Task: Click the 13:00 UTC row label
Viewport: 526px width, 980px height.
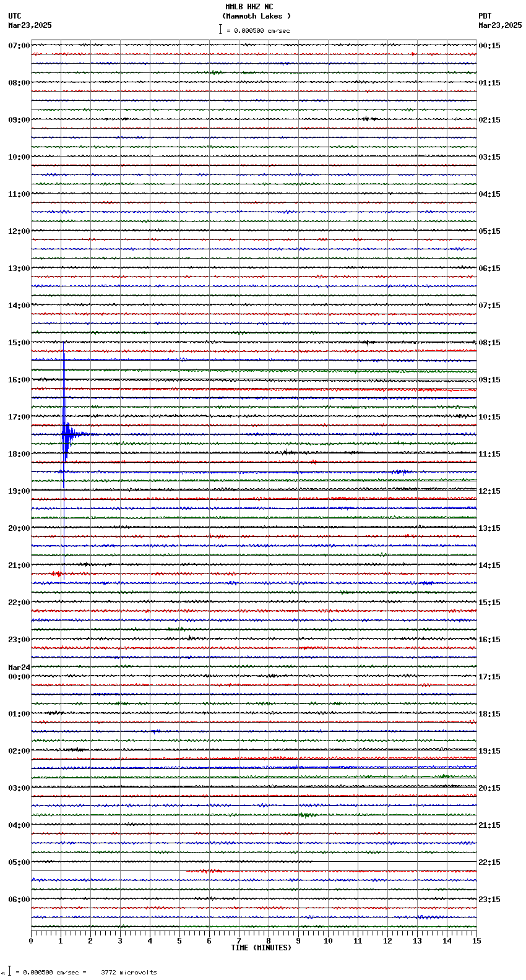Action: [x=19, y=269]
